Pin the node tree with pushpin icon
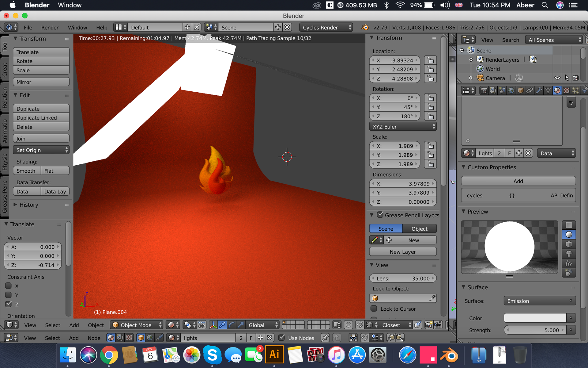Screen dimensions: 588x368 point(325,338)
